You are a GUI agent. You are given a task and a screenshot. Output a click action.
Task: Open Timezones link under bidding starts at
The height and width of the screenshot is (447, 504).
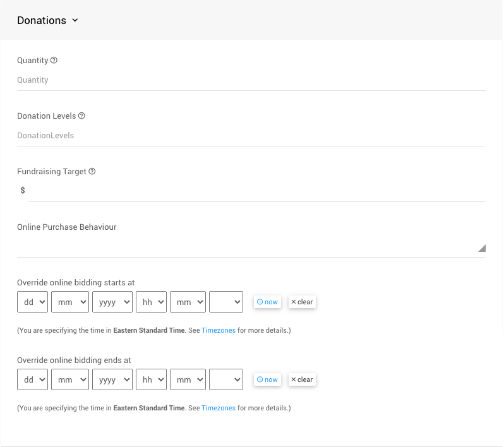(x=219, y=330)
